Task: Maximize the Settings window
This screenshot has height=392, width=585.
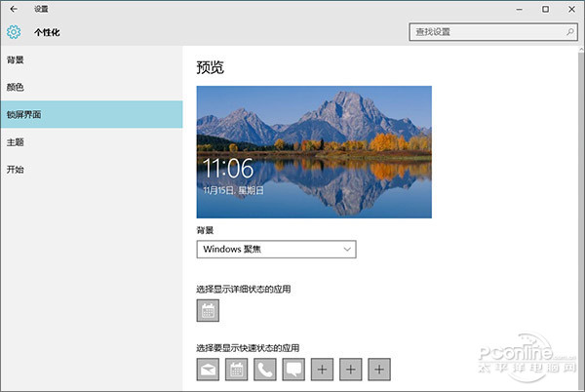Action: tap(545, 10)
